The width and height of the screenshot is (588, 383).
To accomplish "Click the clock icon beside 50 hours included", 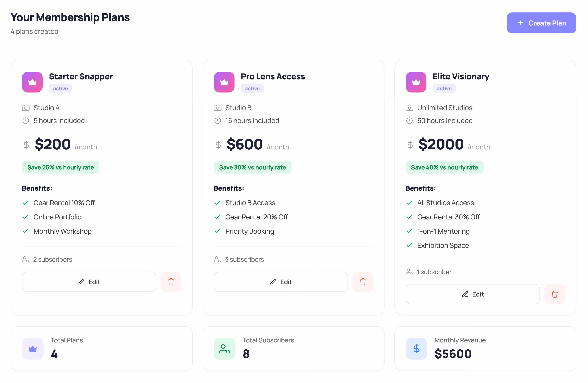I will [x=409, y=121].
